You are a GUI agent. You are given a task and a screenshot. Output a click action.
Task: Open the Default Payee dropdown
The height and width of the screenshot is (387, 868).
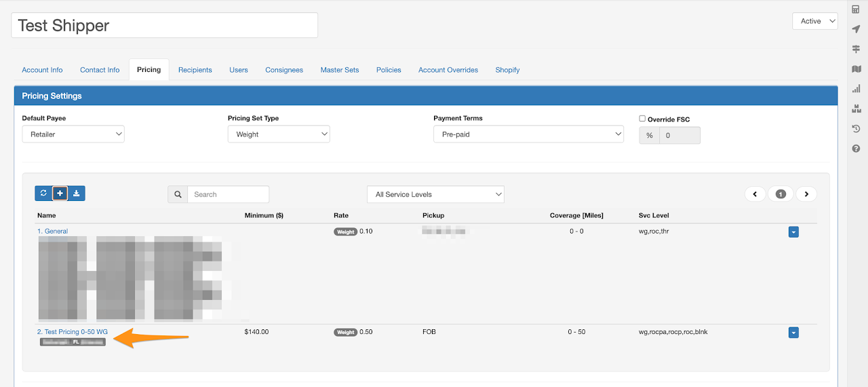click(73, 134)
